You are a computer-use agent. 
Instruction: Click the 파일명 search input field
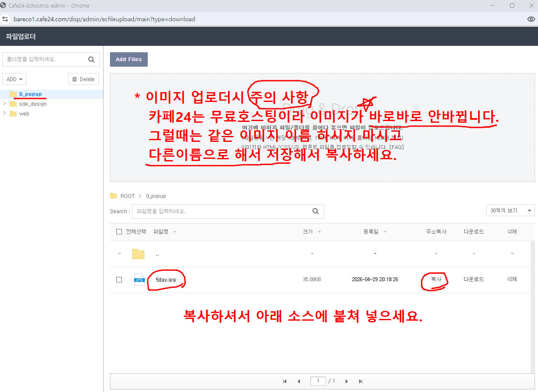221,211
